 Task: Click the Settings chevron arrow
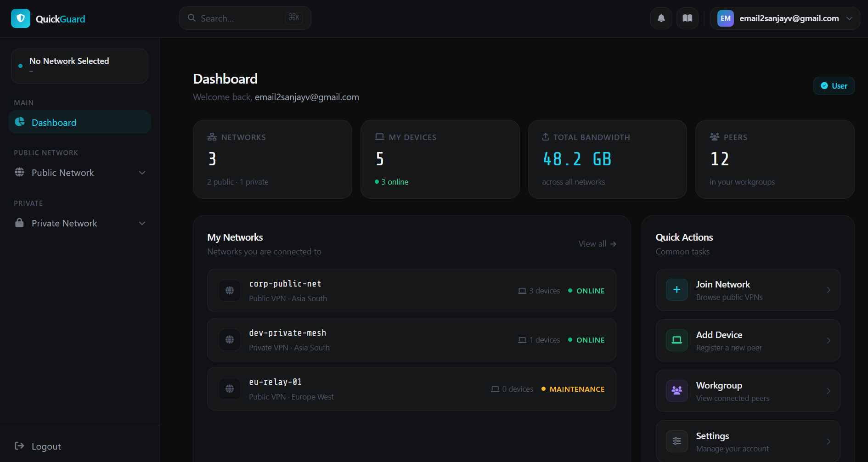829,441
